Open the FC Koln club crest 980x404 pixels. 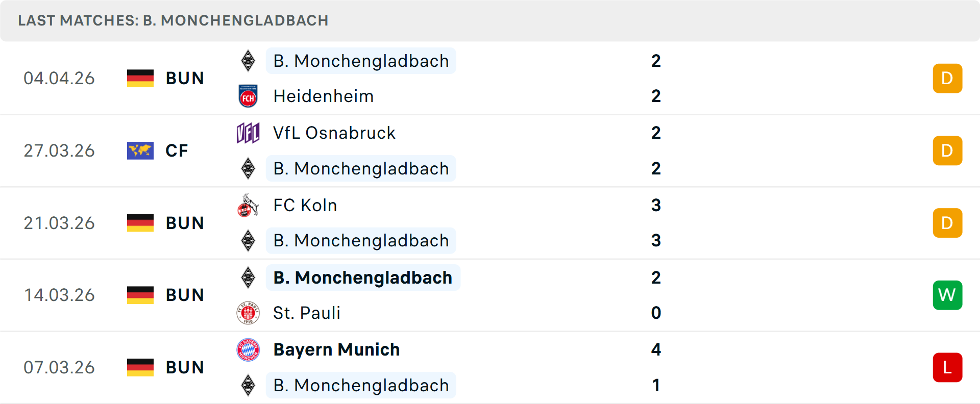[x=249, y=205]
